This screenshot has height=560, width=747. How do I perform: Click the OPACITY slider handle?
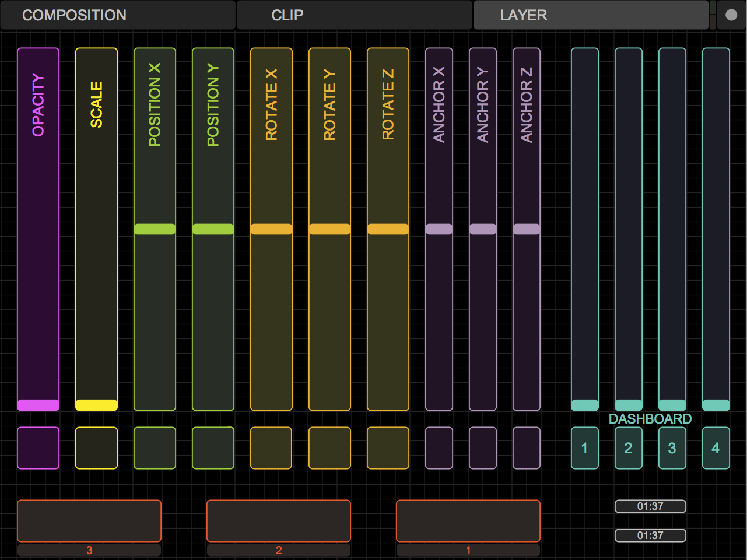(x=38, y=405)
